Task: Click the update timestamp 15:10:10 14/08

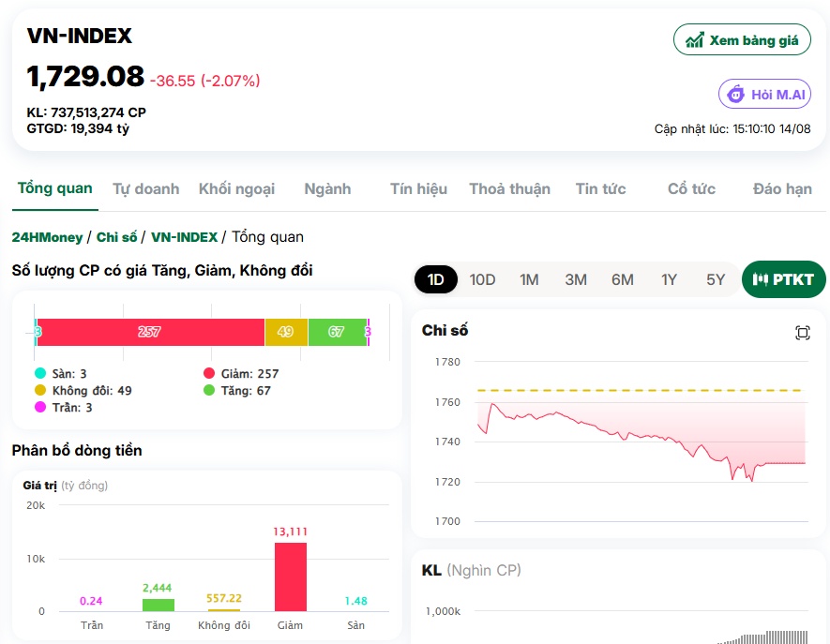Action: 772,128
